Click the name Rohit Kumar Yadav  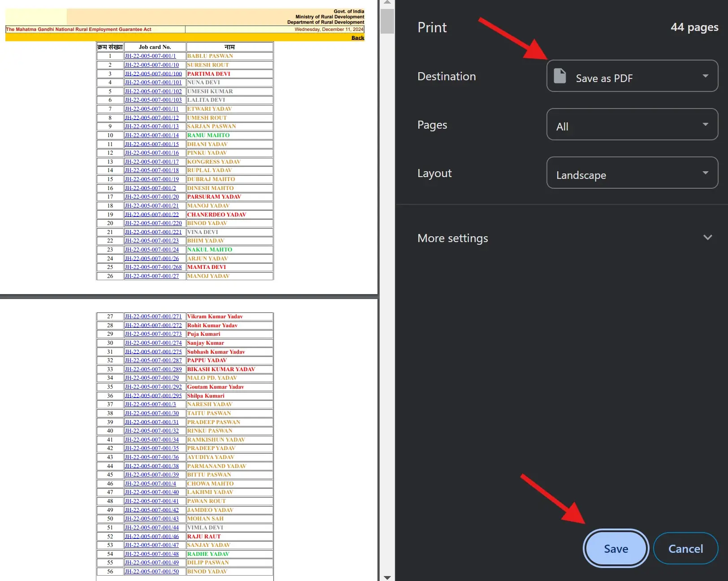tap(212, 325)
